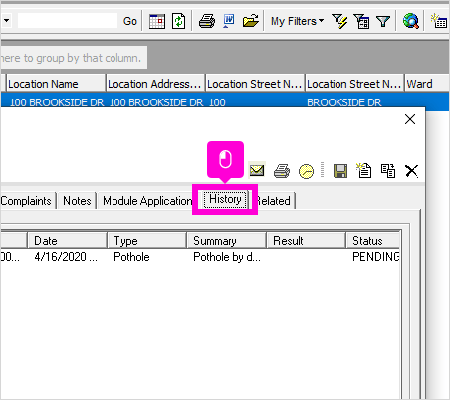Click the Go button
Screen dimensions: 450x400
[x=130, y=21]
